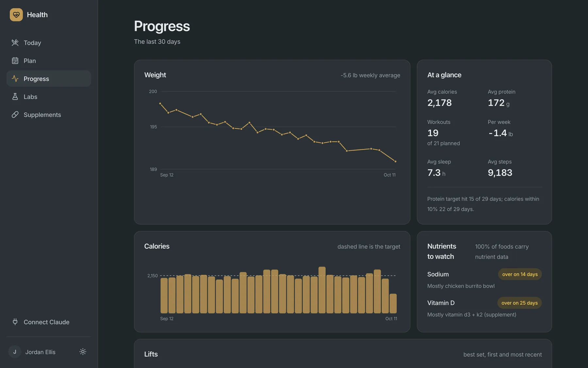Click the Avg steps value 9,183

(x=500, y=173)
